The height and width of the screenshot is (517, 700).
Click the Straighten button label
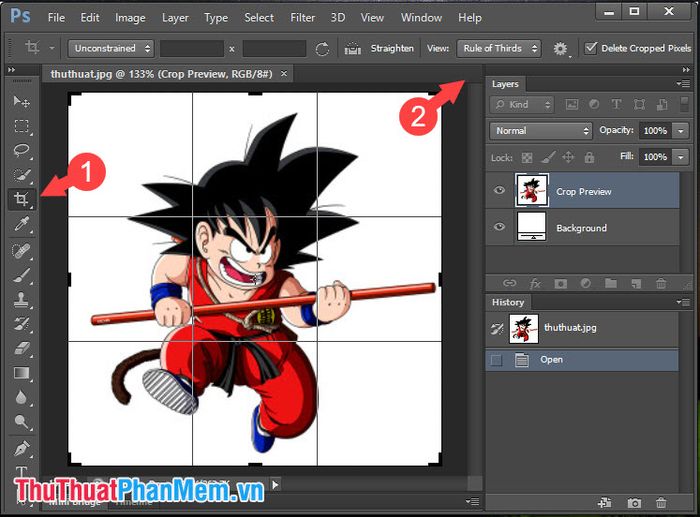[392, 48]
